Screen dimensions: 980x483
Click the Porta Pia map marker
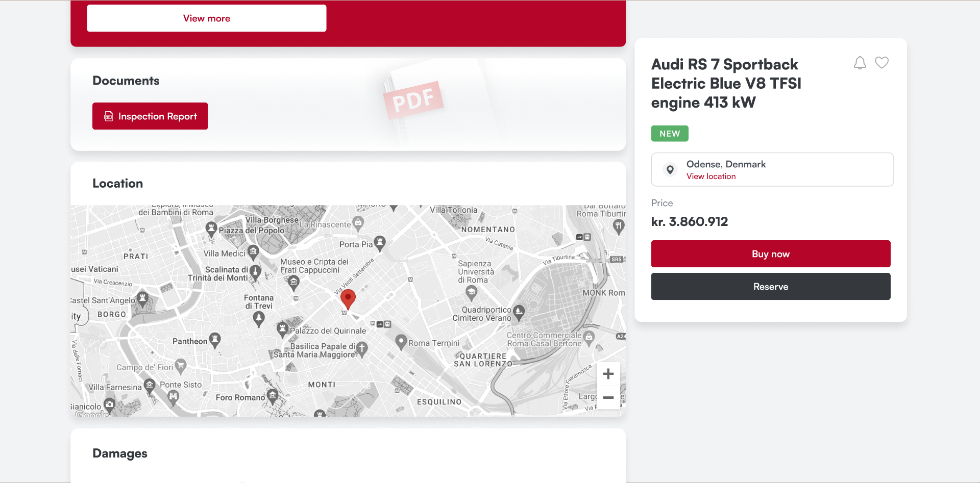380,243
